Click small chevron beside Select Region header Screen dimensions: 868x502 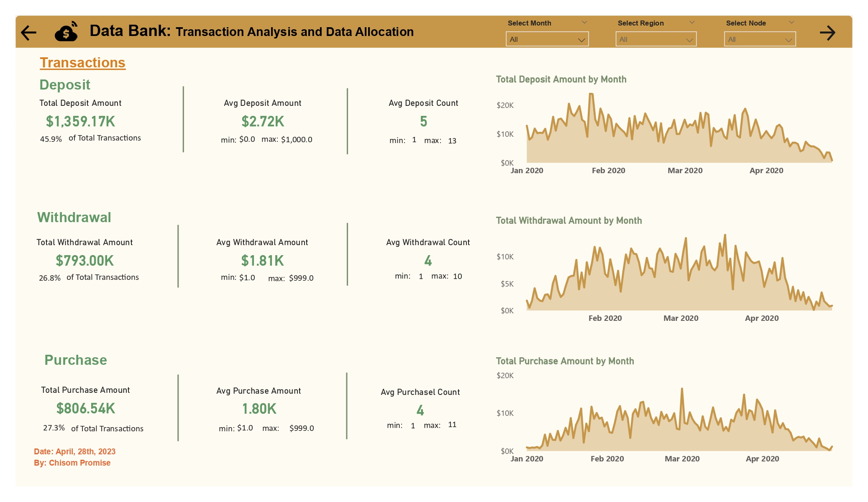[692, 23]
